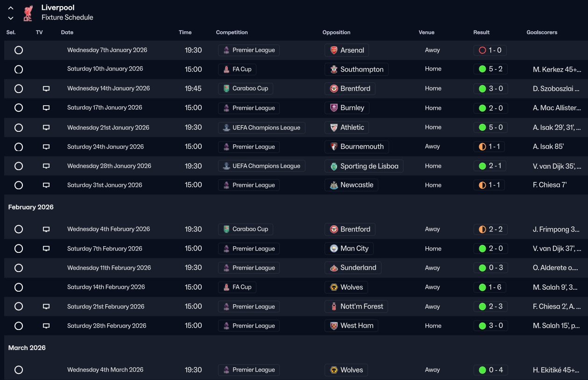588x380 pixels.
Task: Click the Sporting de Lisboa badge
Action: [x=333, y=166]
